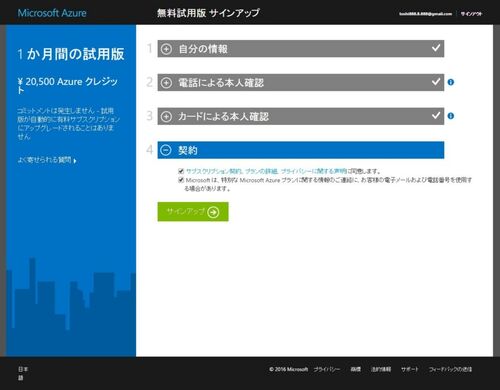Open the プライバシー footer link

pyautogui.click(x=327, y=369)
